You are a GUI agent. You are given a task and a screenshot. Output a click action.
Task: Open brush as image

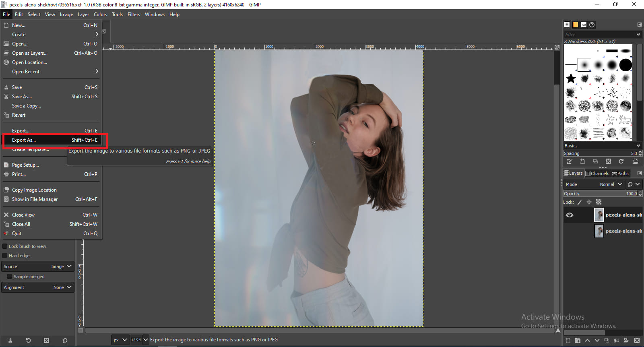(x=635, y=161)
